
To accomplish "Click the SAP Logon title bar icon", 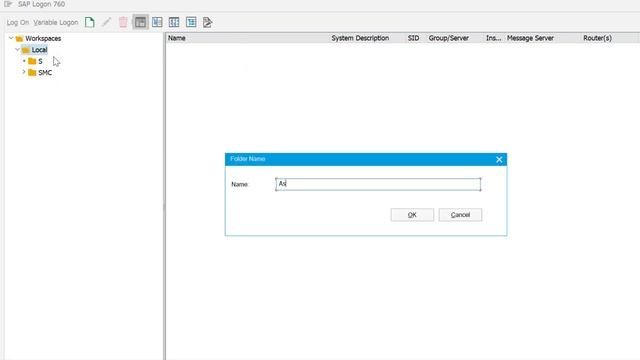I will 8,4.
